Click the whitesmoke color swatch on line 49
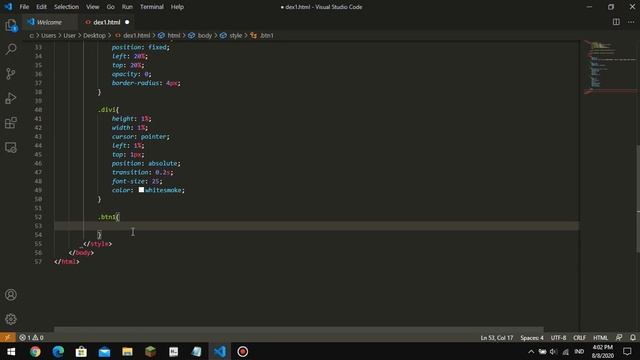The image size is (640, 360). [141, 190]
